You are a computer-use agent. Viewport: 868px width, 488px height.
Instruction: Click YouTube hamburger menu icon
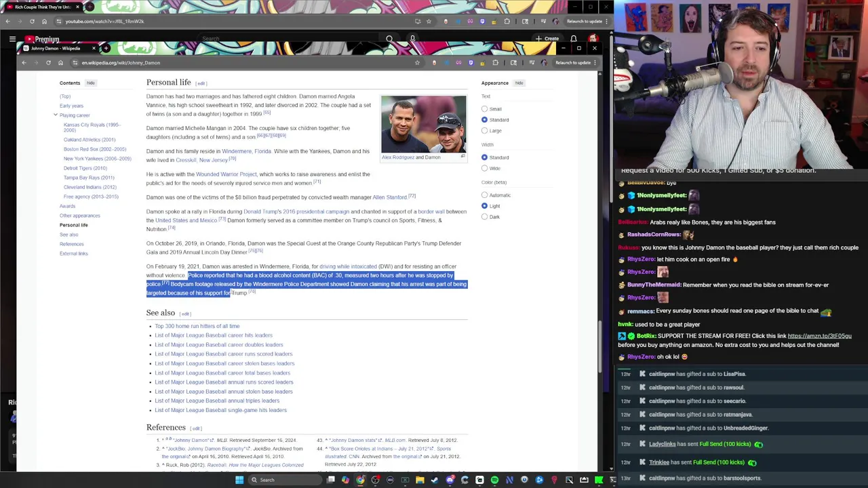pos(12,39)
